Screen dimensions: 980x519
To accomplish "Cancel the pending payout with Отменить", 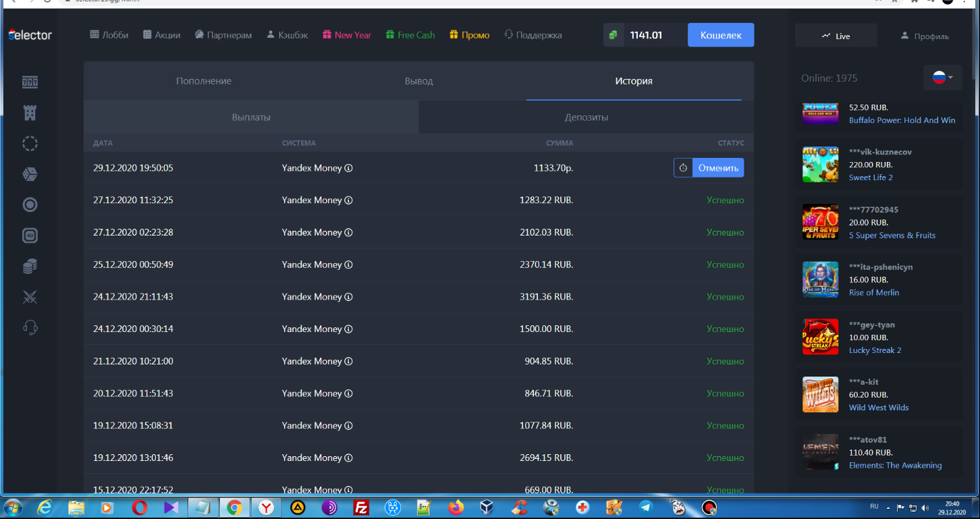I will click(x=718, y=168).
